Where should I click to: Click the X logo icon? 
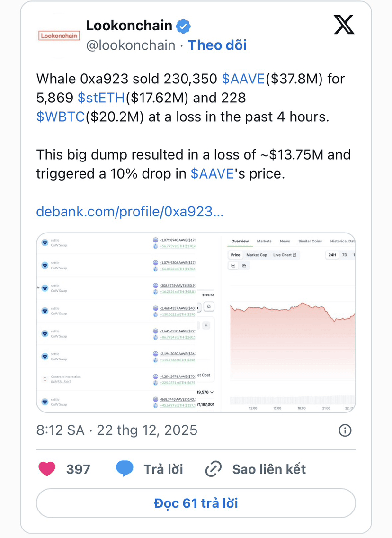click(x=344, y=24)
